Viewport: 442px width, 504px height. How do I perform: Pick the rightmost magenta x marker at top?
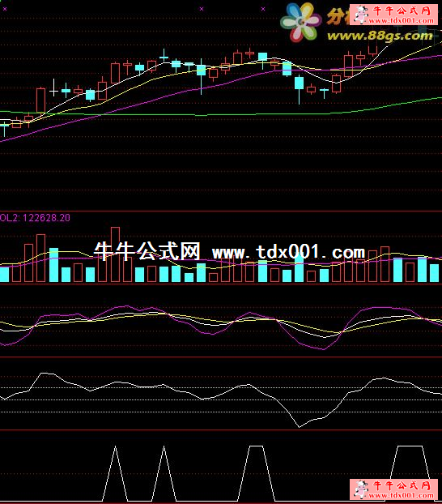click(263, 9)
